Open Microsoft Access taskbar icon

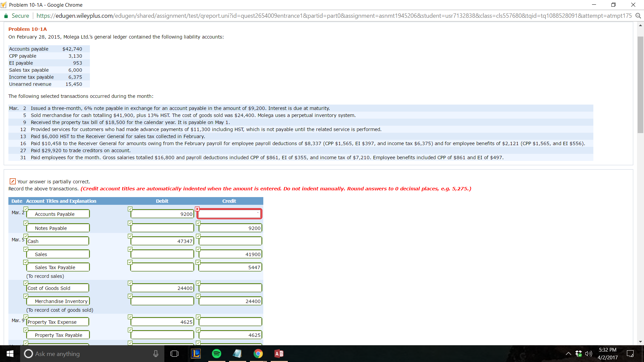(279, 354)
